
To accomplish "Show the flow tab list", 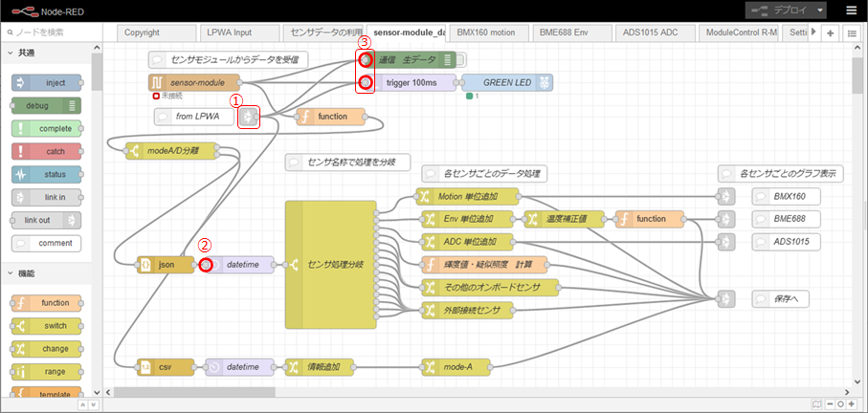I will [x=849, y=33].
